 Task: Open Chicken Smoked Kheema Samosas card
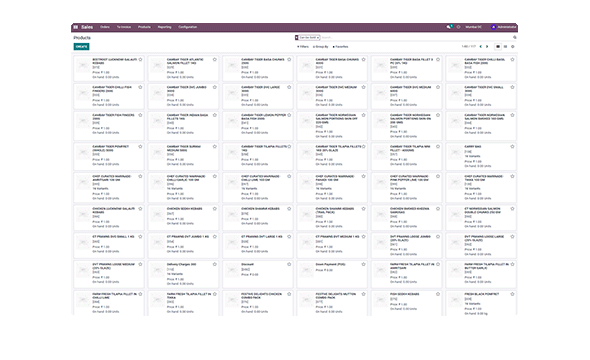[x=406, y=217]
